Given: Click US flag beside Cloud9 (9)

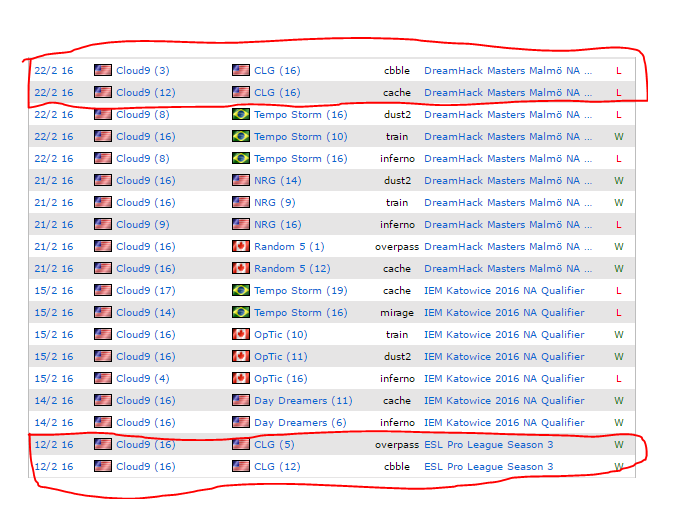Looking at the screenshot, I should pos(103,224).
